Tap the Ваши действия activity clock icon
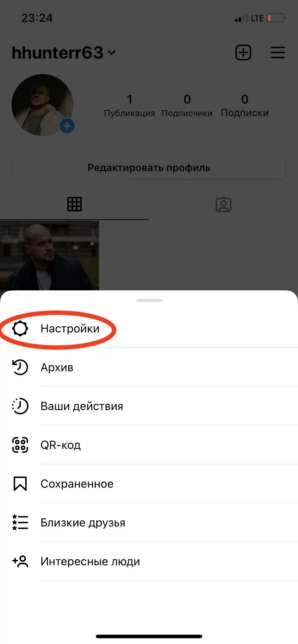 [x=20, y=406]
